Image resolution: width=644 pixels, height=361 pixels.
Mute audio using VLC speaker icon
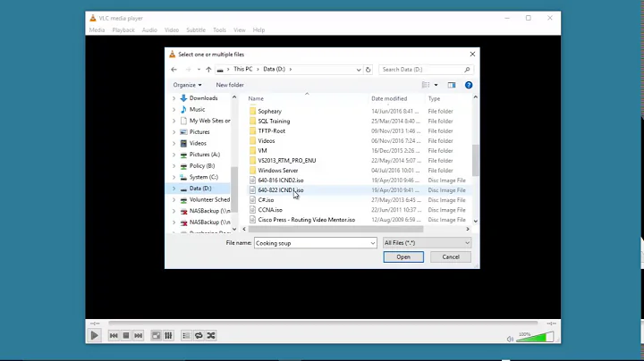click(510, 339)
